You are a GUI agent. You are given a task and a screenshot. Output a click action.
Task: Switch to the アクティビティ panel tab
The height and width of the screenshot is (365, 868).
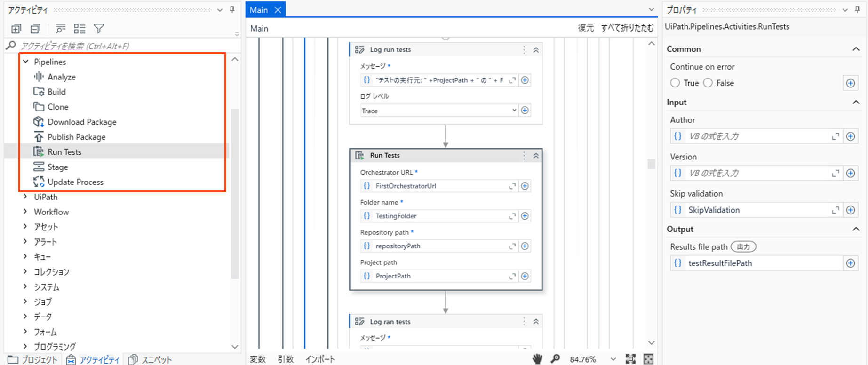coord(93,360)
